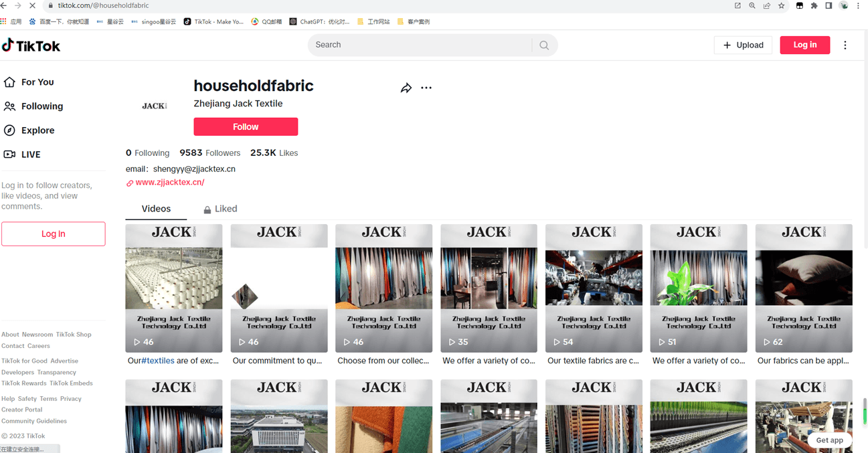Screen dimensions: 868x453
Task: Click the TikTok logo
Action: click(31, 46)
